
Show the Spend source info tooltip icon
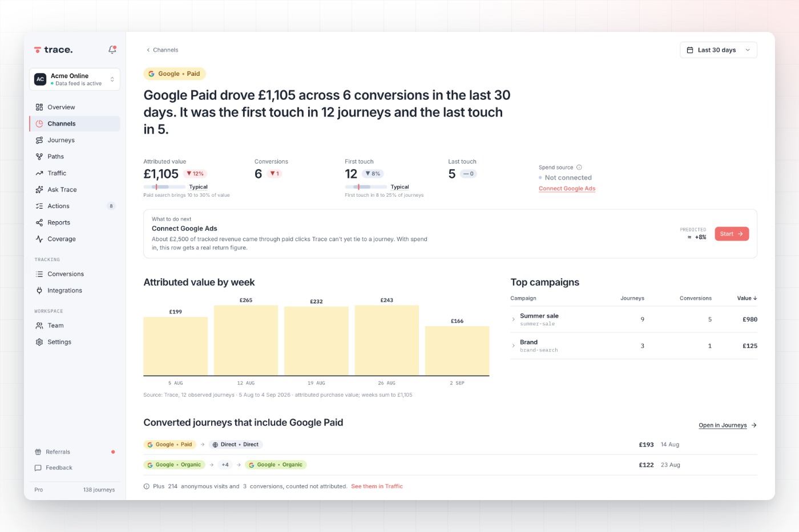click(x=579, y=168)
